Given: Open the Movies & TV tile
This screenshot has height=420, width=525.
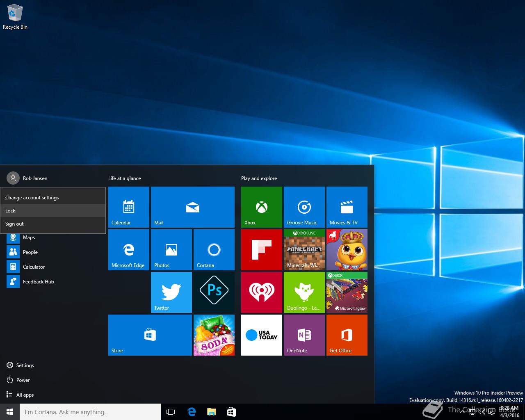Looking at the screenshot, I should [347, 207].
